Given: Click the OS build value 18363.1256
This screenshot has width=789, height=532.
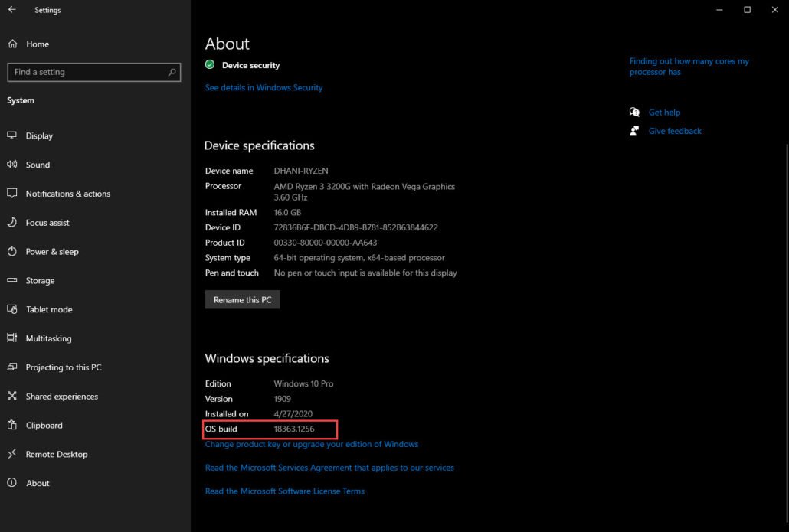Looking at the screenshot, I should click(294, 429).
